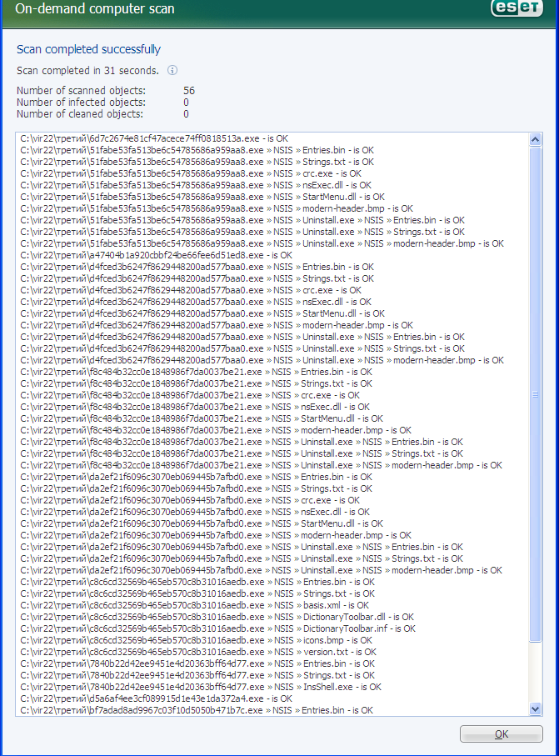Click the 'Scan completed successfully' heading

tap(88, 49)
